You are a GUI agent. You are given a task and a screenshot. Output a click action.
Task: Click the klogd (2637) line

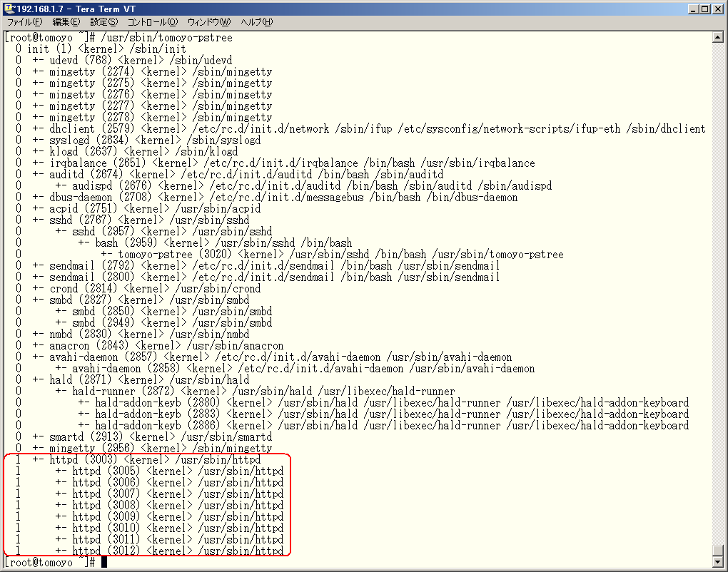(126, 151)
